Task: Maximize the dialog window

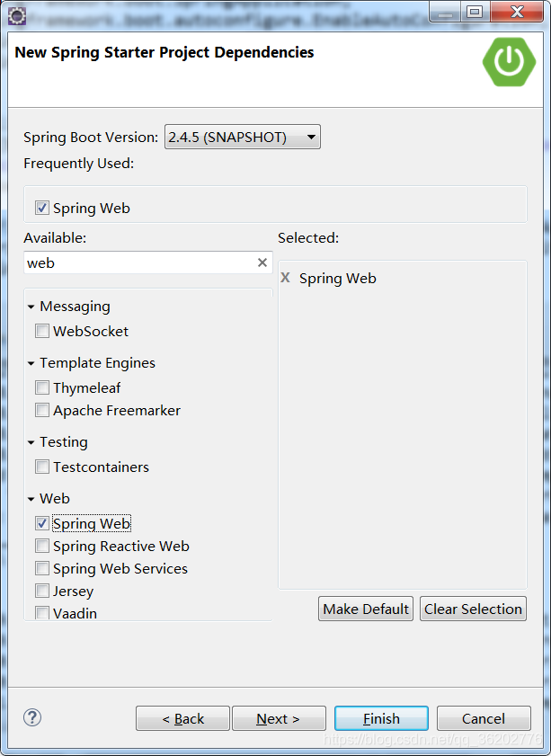Action: pos(475,12)
